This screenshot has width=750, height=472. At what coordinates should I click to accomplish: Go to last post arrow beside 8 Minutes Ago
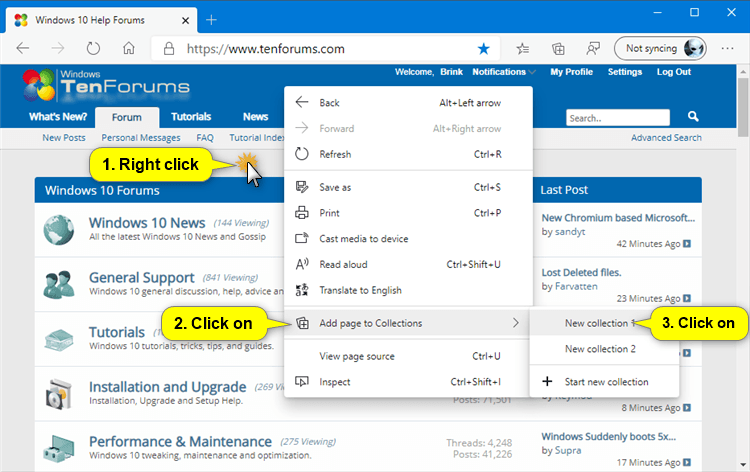(x=687, y=408)
